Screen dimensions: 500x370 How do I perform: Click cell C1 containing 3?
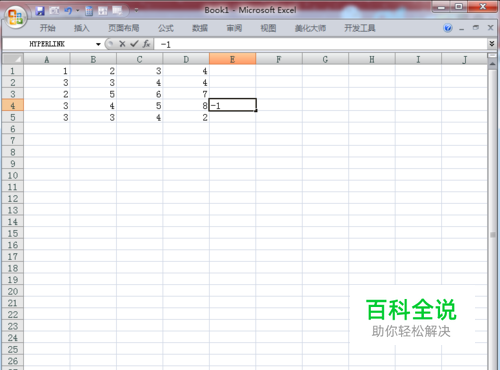pyautogui.click(x=139, y=71)
